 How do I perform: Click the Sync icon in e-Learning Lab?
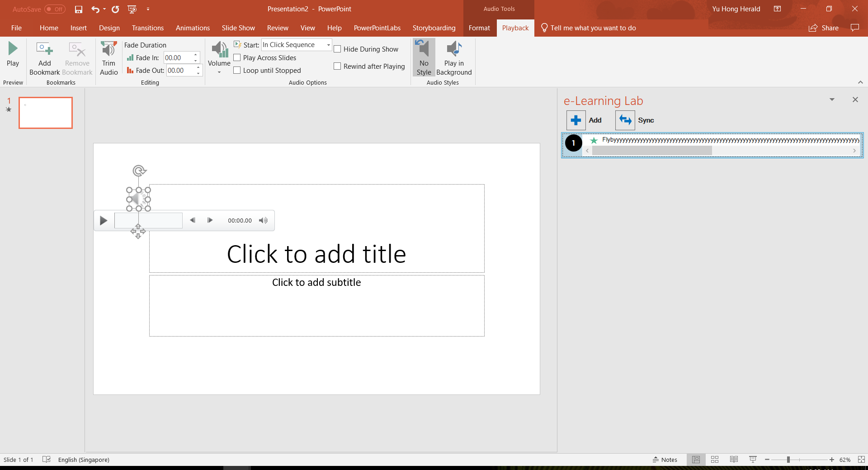coord(625,120)
